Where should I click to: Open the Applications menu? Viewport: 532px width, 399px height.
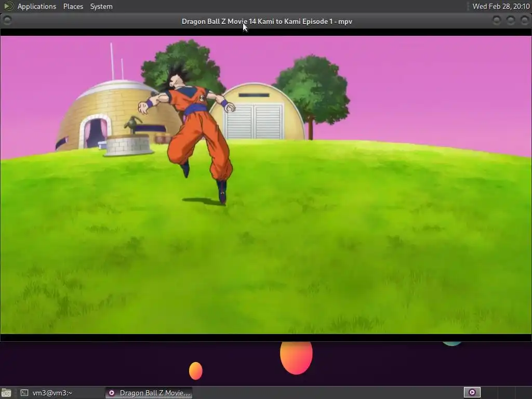click(37, 6)
